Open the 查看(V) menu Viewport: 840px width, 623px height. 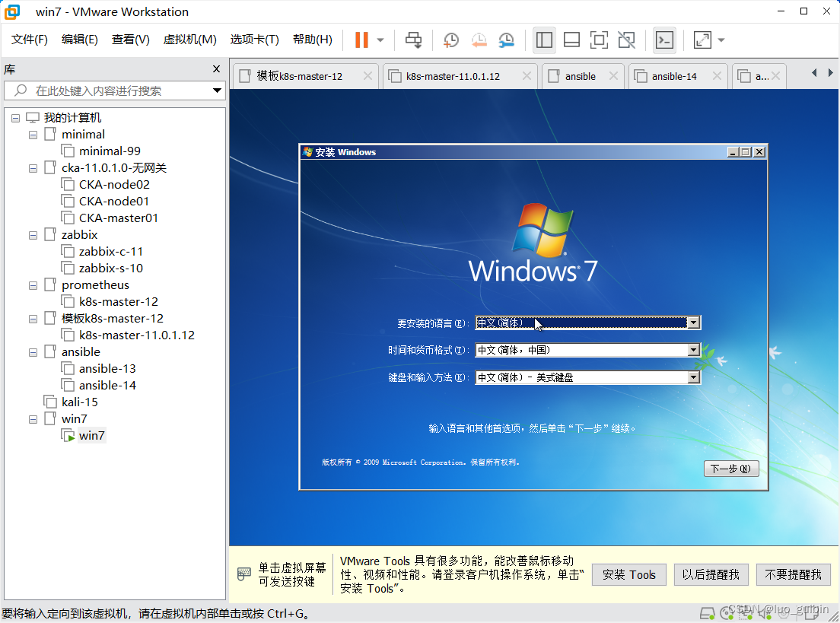(x=130, y=40)
